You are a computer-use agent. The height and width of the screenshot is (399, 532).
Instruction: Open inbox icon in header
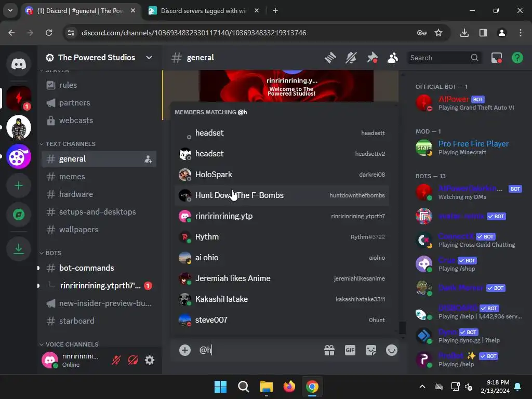point(496,58)
